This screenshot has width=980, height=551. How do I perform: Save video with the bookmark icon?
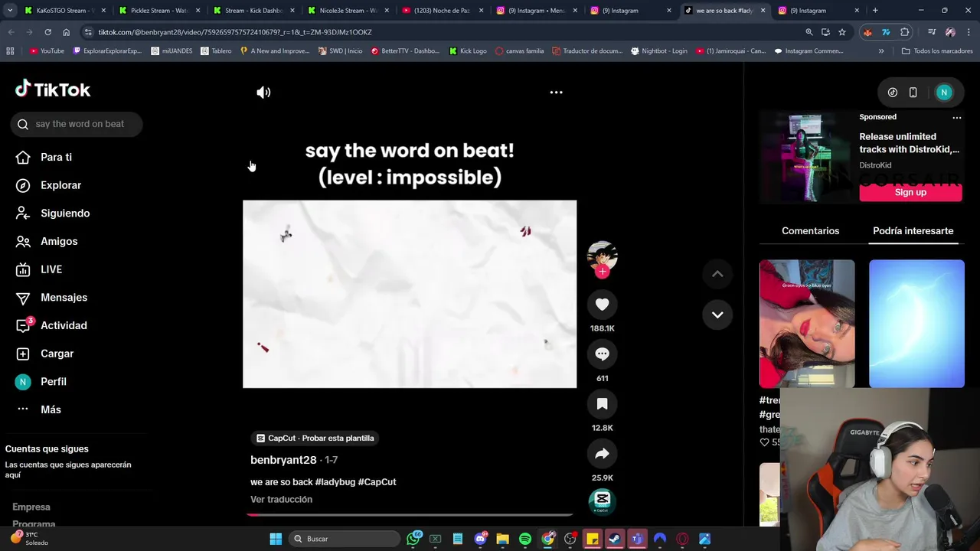tap(603, 404)
